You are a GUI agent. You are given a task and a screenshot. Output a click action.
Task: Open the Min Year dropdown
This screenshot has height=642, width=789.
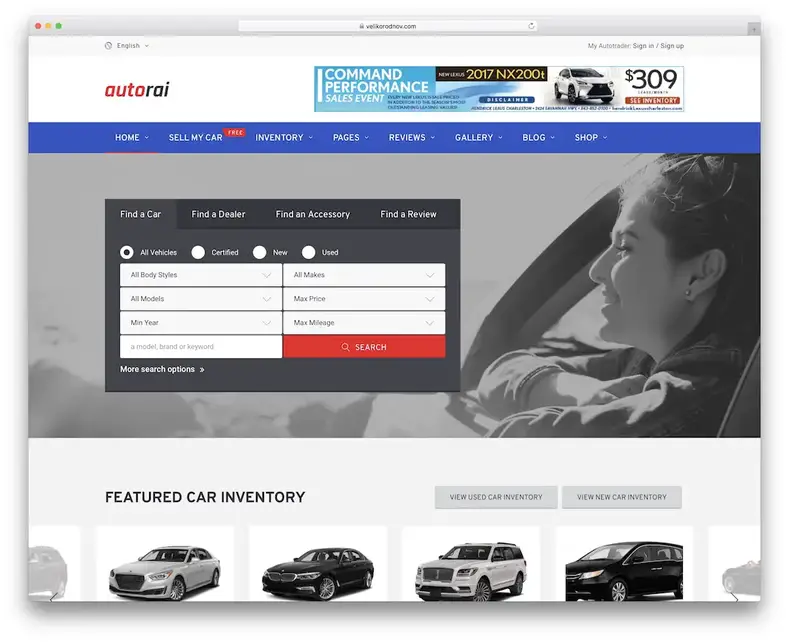tap(201, 323)
